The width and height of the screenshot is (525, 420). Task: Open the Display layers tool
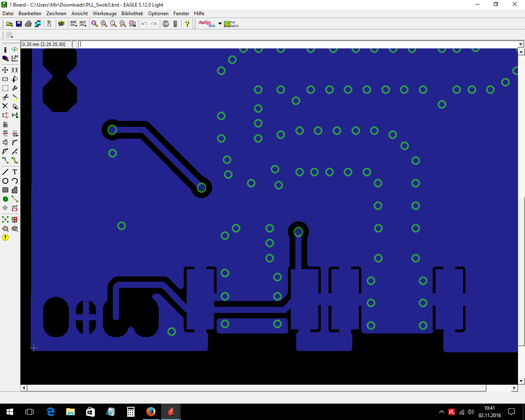tap(5, 58)
